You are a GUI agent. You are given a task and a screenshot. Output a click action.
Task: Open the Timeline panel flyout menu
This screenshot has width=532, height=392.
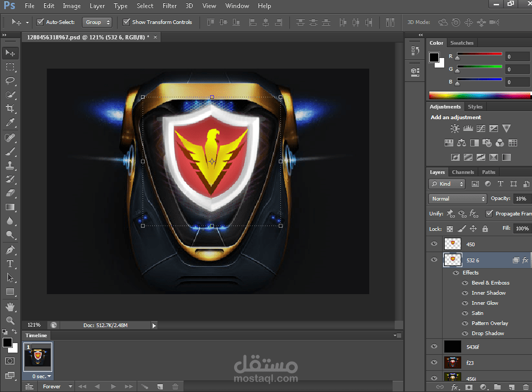(397, 336)
